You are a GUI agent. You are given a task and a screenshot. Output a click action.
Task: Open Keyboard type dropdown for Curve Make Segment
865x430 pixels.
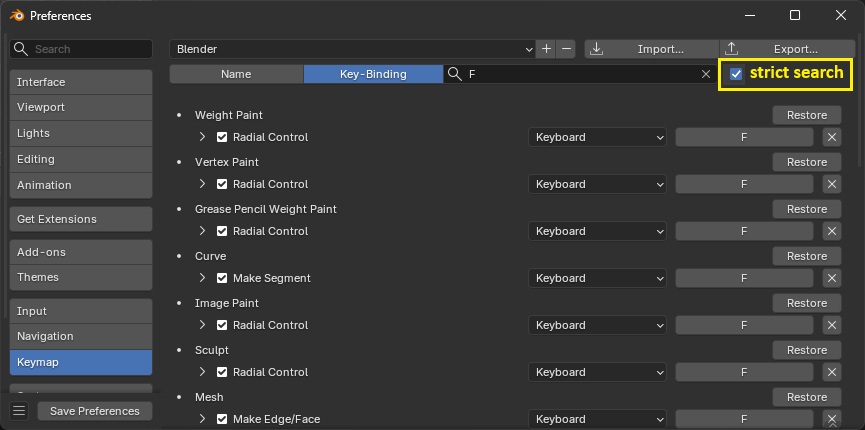[x=597, y=278]
